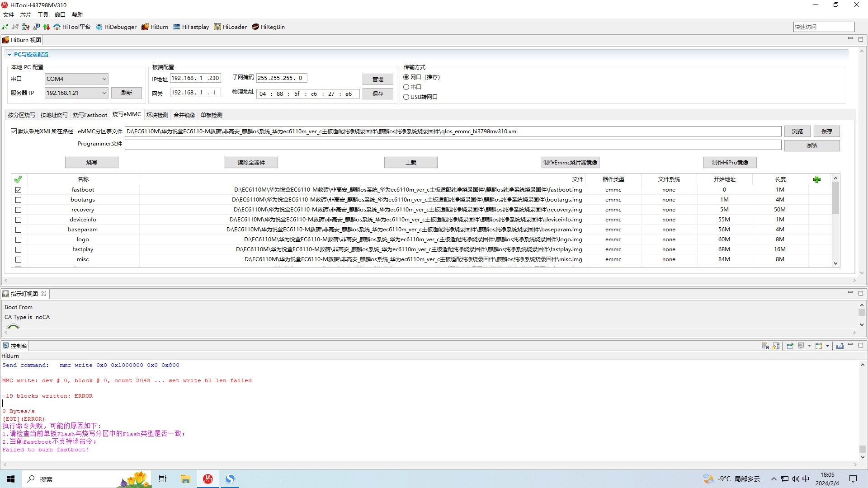Click the display selected console icon
This screenshot has height=488, width=868.
point(801,346)
